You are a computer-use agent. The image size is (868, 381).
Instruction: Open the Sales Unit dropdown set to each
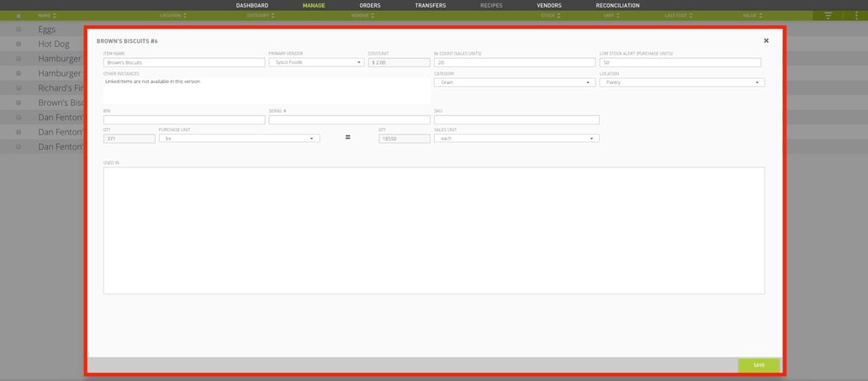[516, 139]
